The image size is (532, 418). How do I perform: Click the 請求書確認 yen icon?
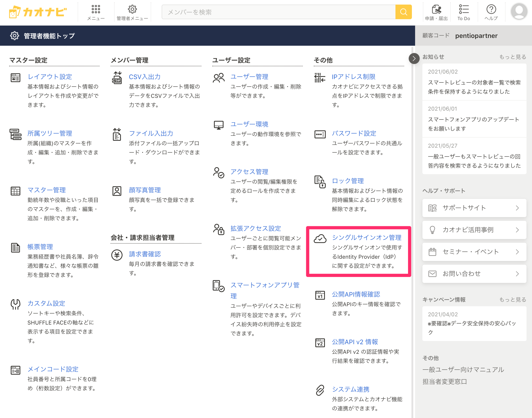(117, 255)
